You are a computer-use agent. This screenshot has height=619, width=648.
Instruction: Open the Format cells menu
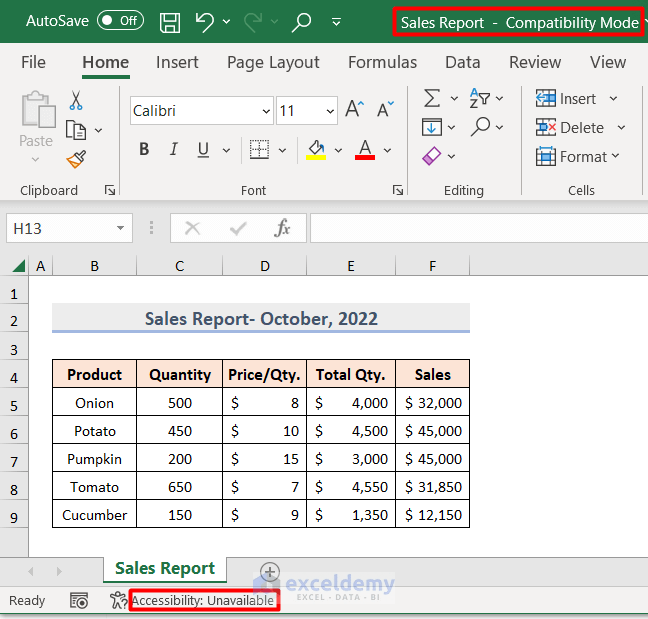[578, 157]
